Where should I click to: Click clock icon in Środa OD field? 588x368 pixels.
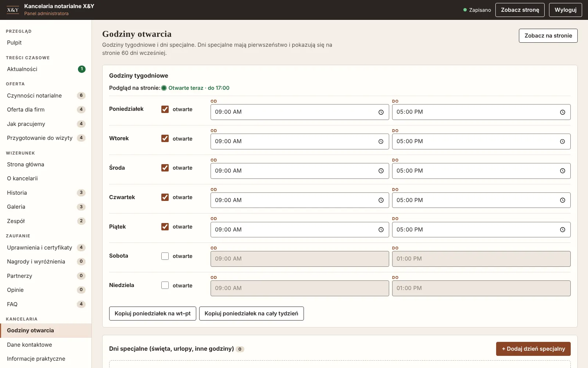pos(381,171)
